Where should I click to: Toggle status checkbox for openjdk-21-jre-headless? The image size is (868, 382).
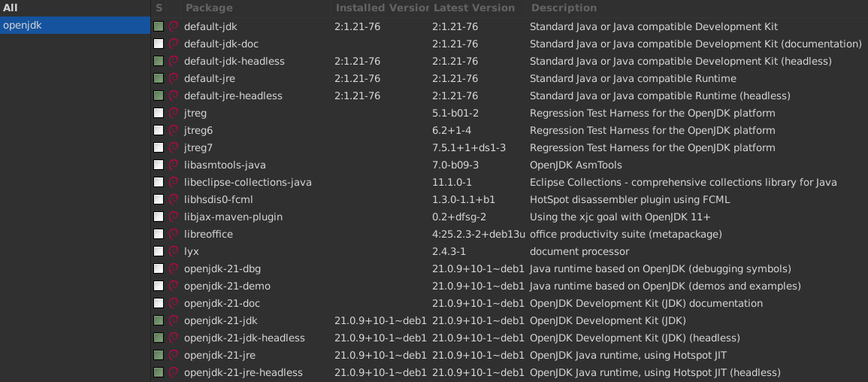tap(159, 372)
